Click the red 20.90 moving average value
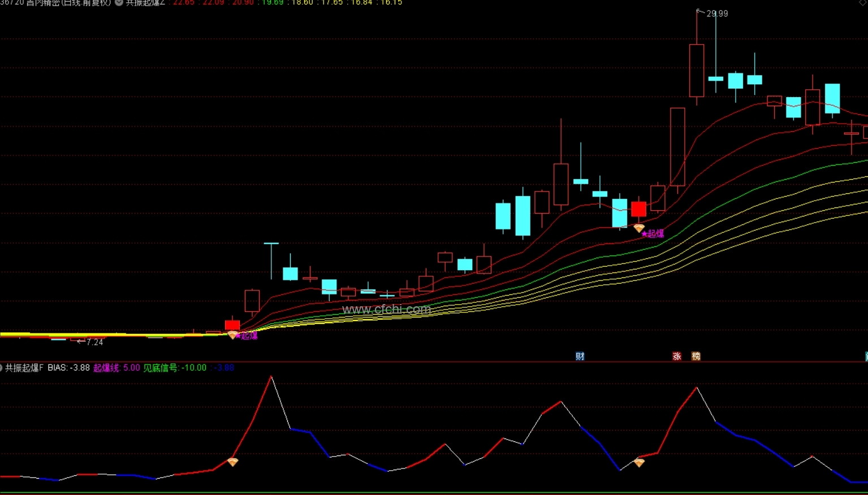This screenshot has width=868, height=495. (x=243, y=3)
